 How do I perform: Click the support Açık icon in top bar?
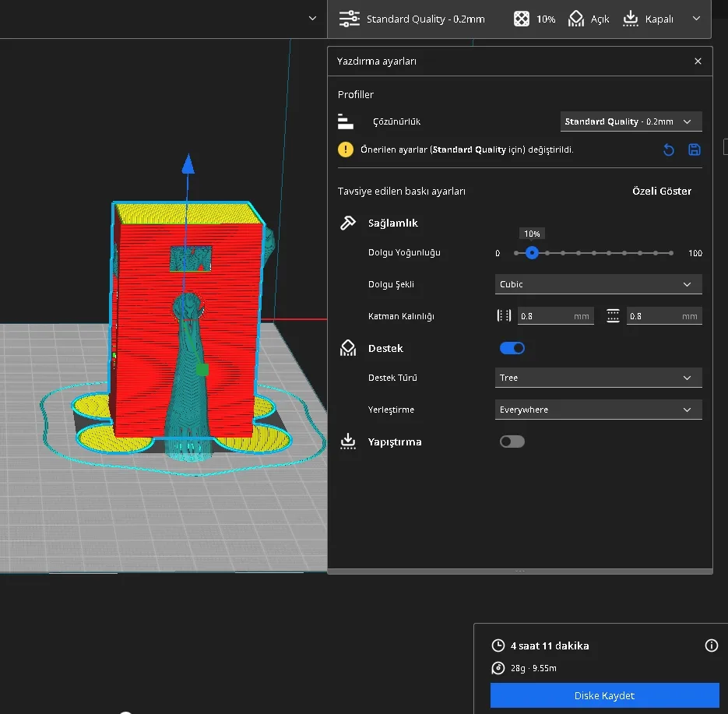(x=576, y=19)
